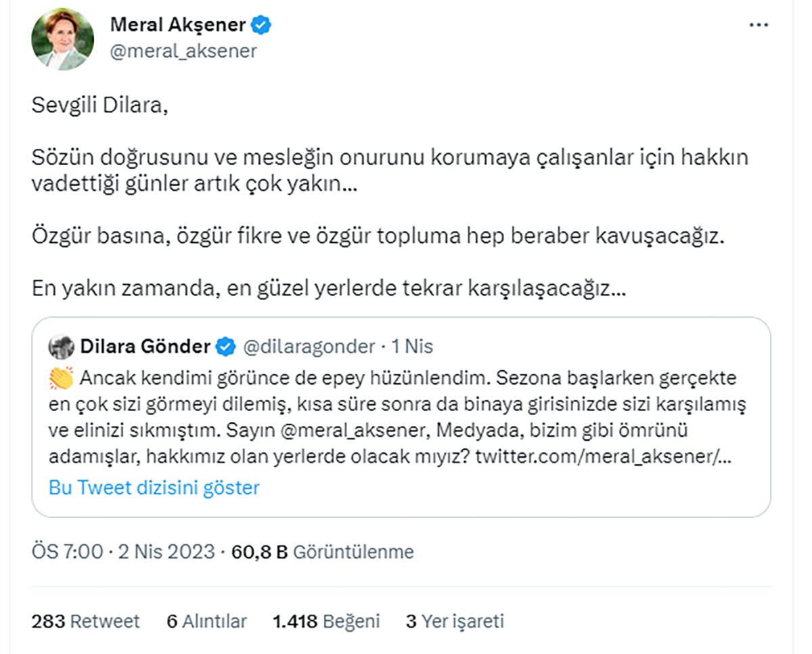The image size is (812, 654).
Task: Open the twitter.com/meral_aksener link
Action: pos(603,456)
